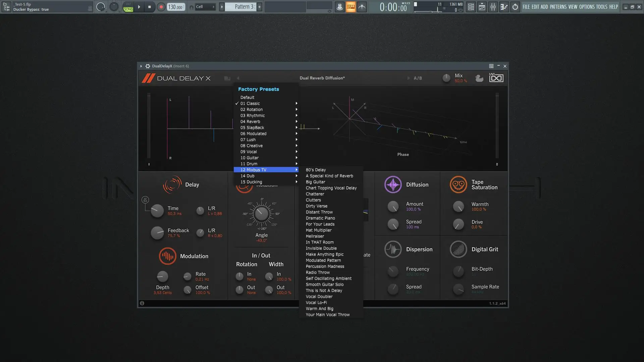Click the tempo sync metronome icon
Viewport: 644px width, 362px height.
coord(145,200)
